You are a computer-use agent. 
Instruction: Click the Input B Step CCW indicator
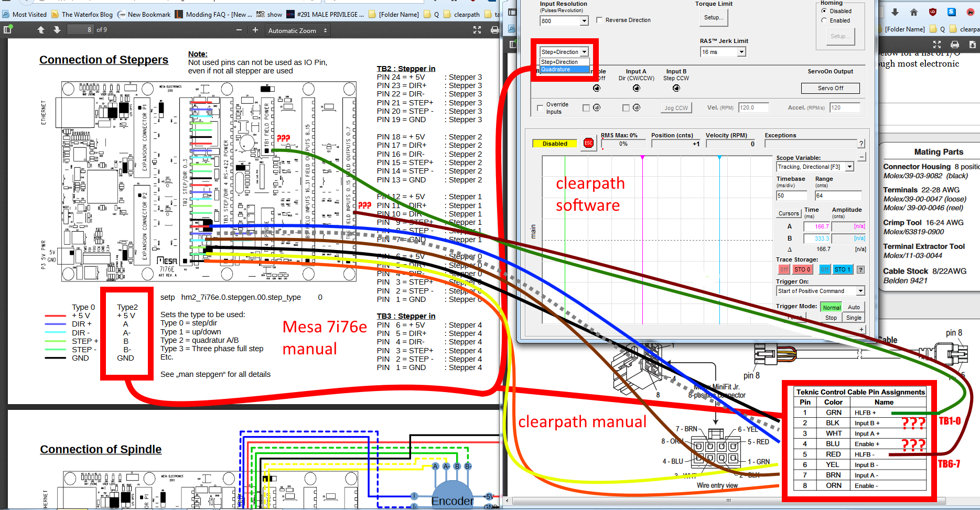[x=676, y=88]
